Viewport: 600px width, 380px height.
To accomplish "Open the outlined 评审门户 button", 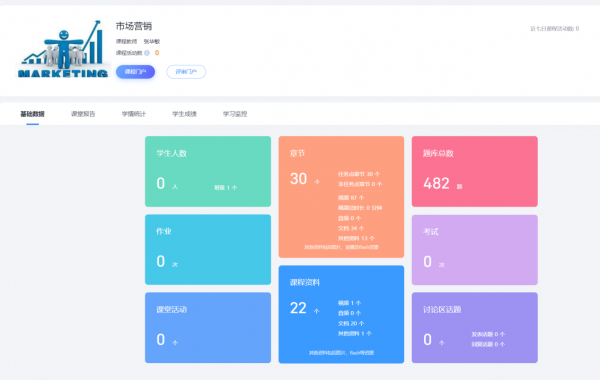I will coord(186,72).
